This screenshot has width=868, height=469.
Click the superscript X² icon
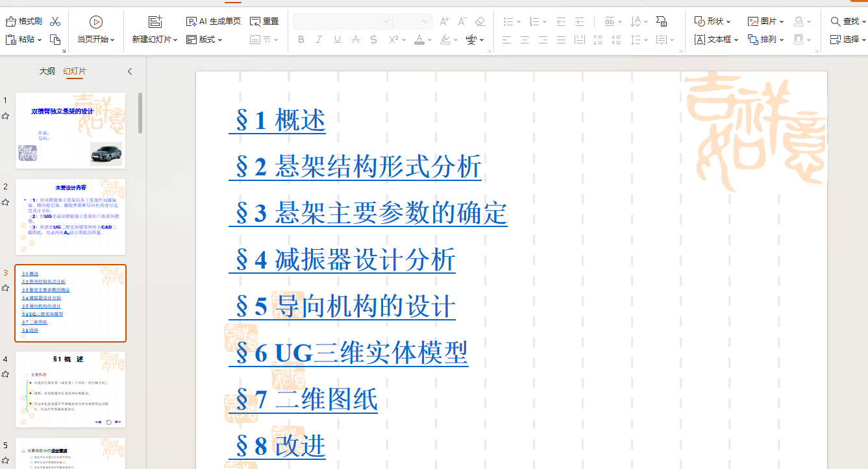[393, 40]
